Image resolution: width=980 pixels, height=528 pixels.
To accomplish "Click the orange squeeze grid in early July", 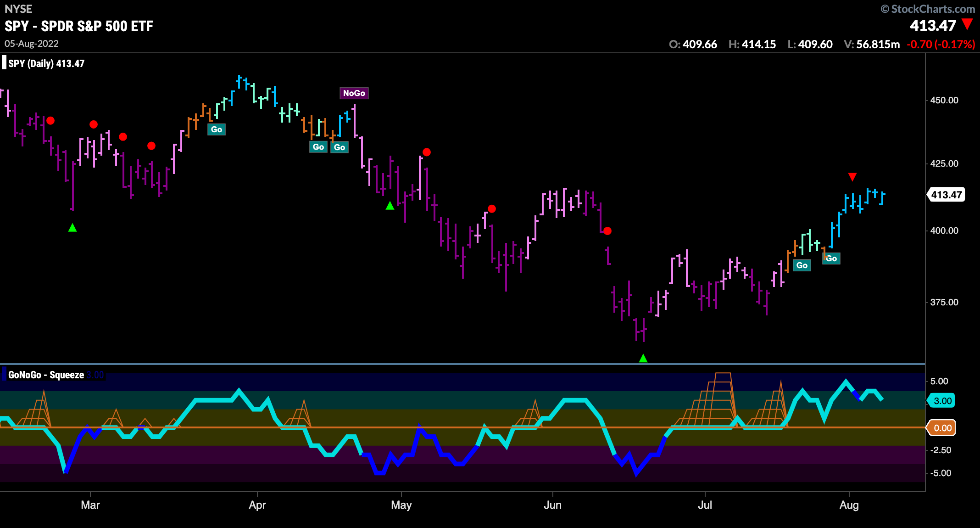I will (x=704, y=400).
